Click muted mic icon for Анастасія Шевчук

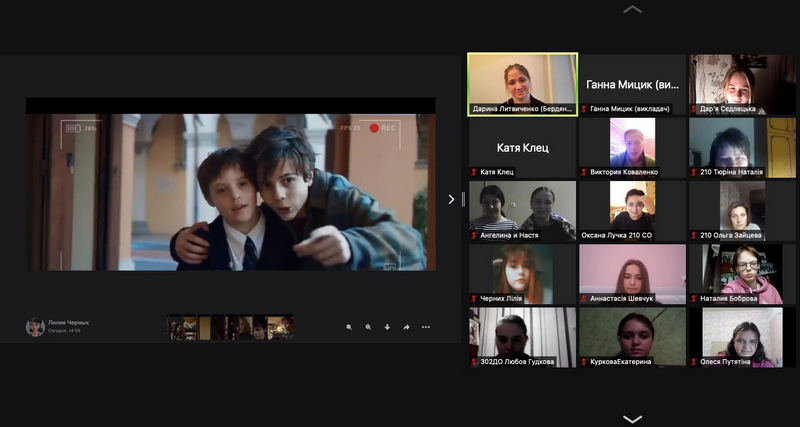pyautogui.click(x=584, y=299)
